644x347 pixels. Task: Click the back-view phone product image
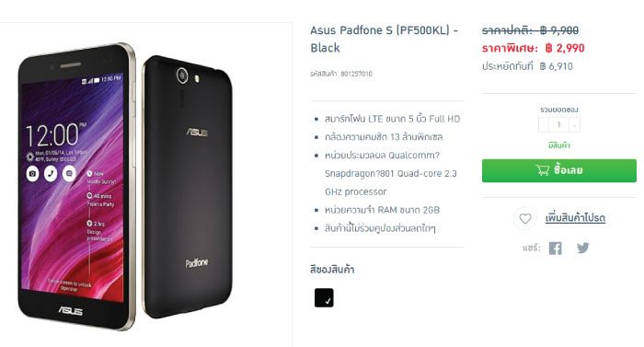188,187
